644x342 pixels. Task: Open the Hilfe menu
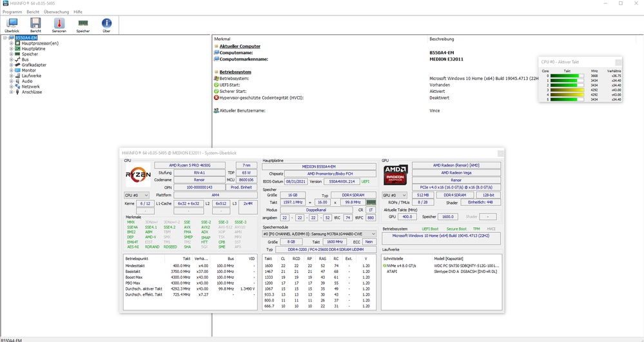pos(78,12)
